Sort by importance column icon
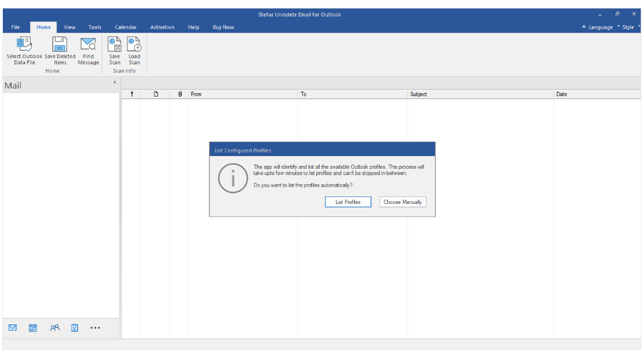Screen dimensions: 644x358 click(x=132, y=94)
